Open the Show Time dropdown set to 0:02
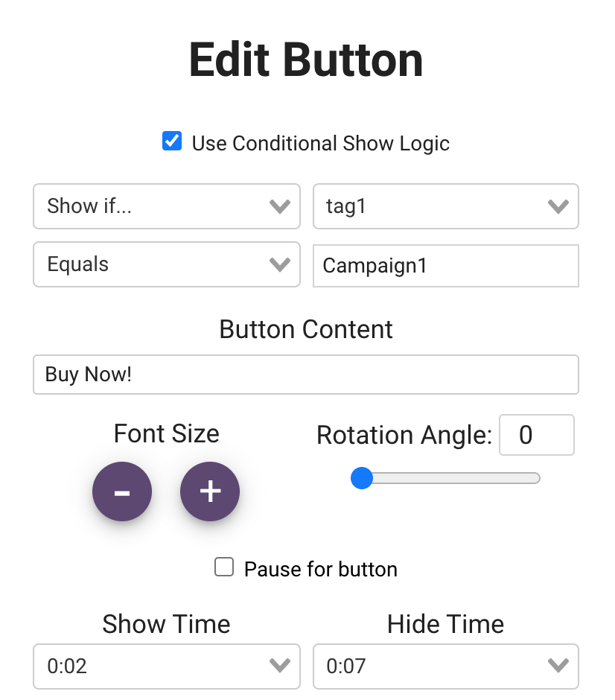Image resolution: width=615 pixels, height=700 pixels. tap(166, 666)
